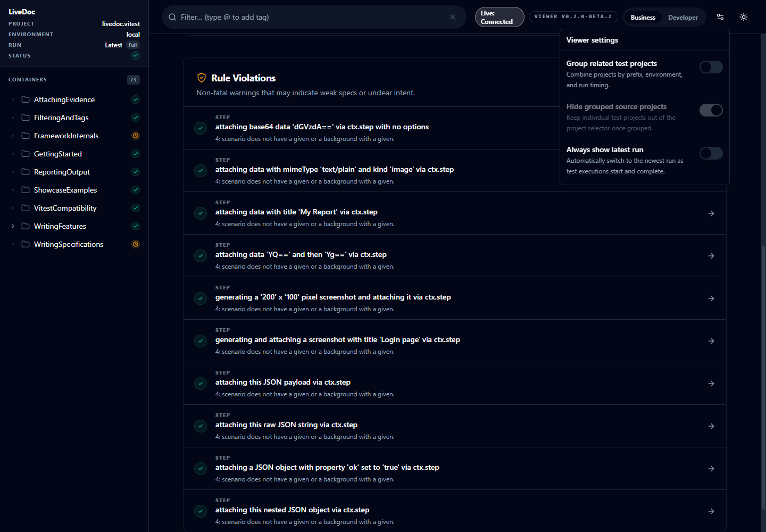The image size is (766, 532).
Task: Click the run Status check icon in header
Action: [136, 55]
